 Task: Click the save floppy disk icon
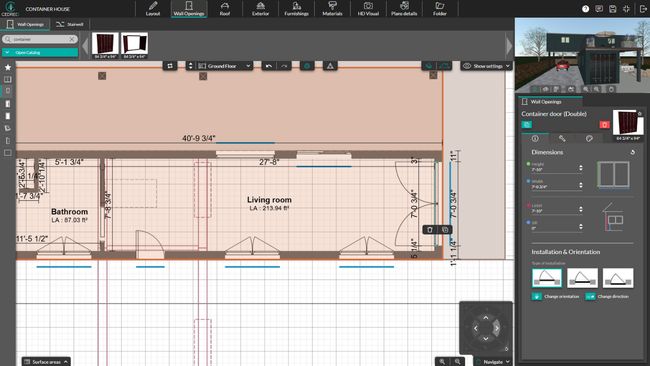(613, 9)
